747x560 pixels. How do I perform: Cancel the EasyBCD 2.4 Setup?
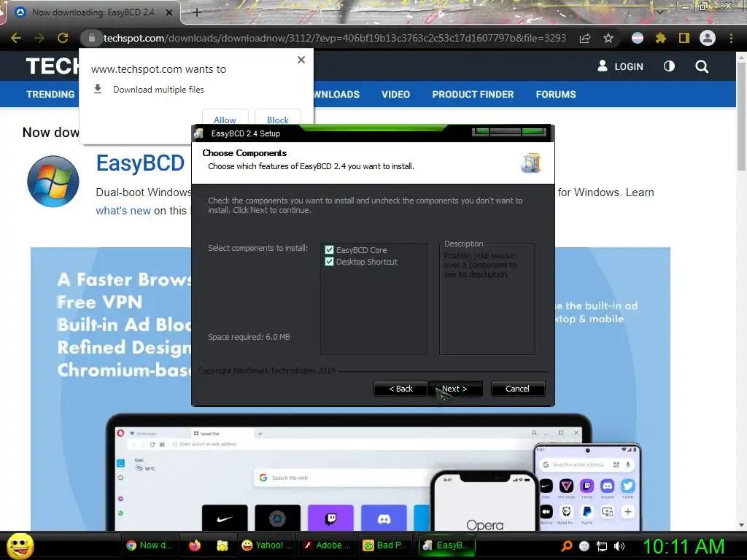(x=517, y=389)
